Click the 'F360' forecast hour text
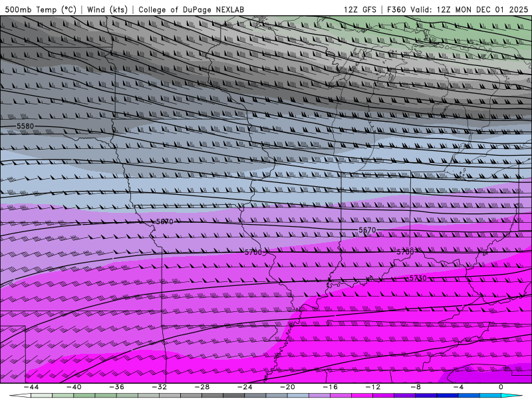532x399 pixels. click(x=396, y=9)
